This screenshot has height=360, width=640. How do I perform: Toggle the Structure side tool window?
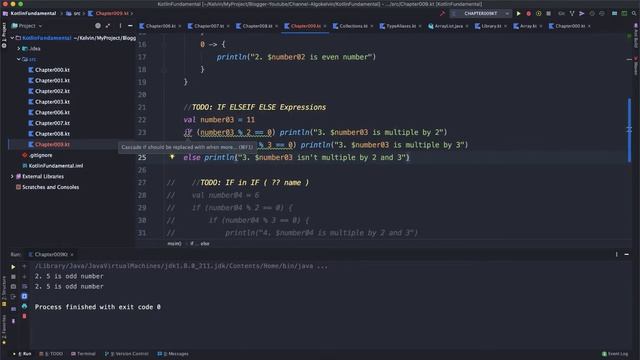point(4,291)
